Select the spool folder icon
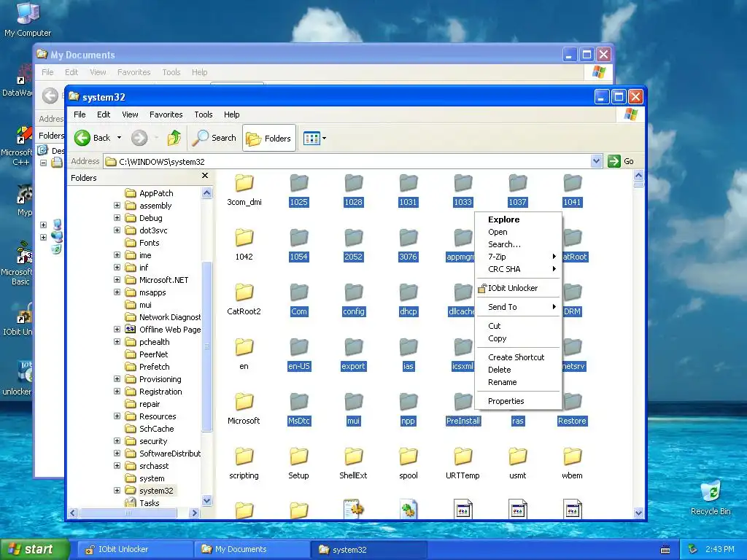 pyautogui.click(x=409, y=456)
